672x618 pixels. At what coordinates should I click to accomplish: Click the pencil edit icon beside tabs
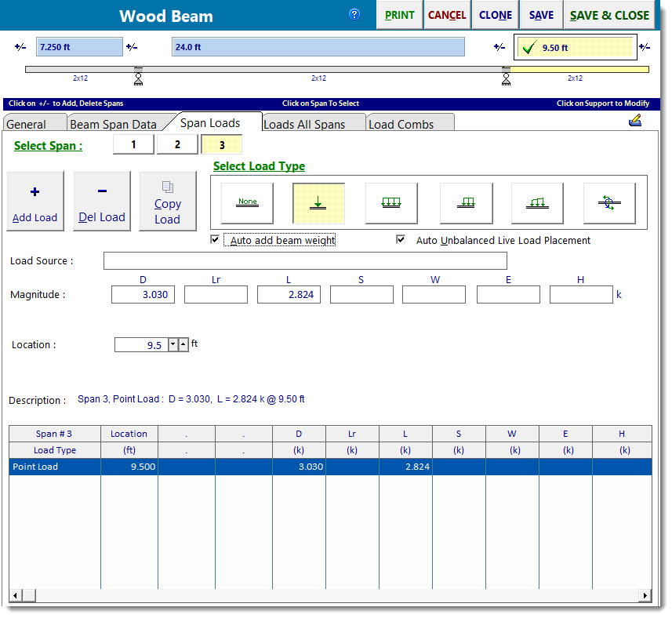[635, 121]
